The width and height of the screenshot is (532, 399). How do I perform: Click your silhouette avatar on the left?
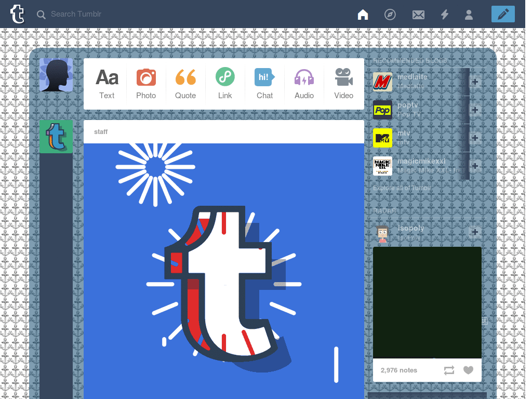click(56, 75)
